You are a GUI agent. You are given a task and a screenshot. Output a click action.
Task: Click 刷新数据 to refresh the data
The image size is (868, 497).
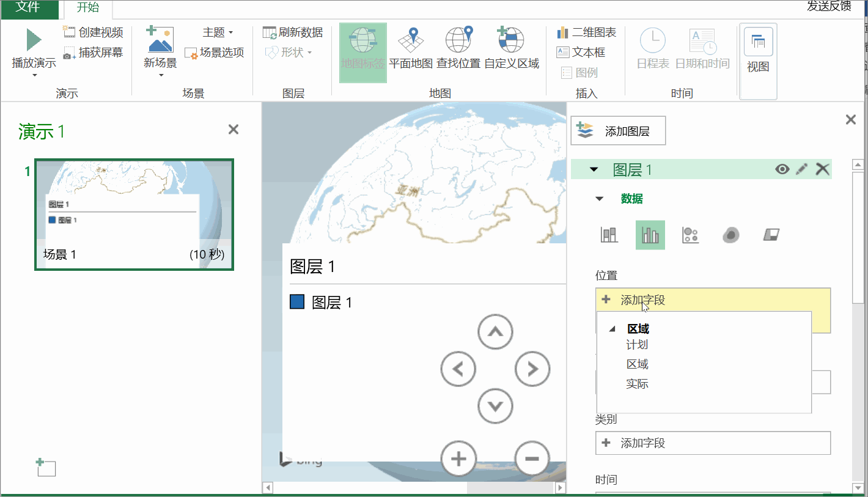293,32
